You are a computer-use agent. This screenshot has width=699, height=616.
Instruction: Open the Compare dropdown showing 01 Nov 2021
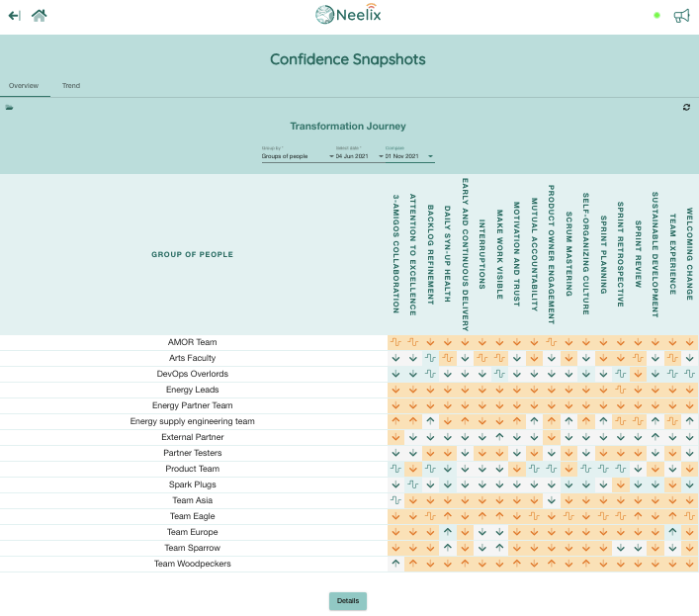click(x=409, y=156)
